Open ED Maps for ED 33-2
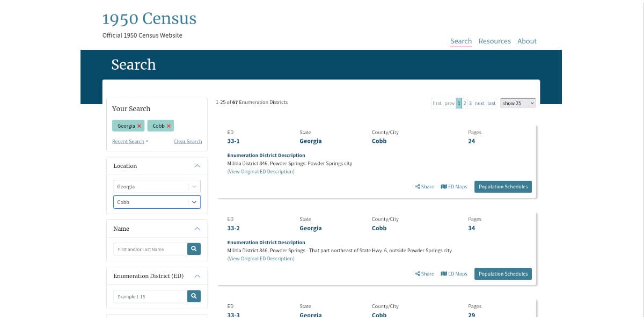 (x=454, y=274)
